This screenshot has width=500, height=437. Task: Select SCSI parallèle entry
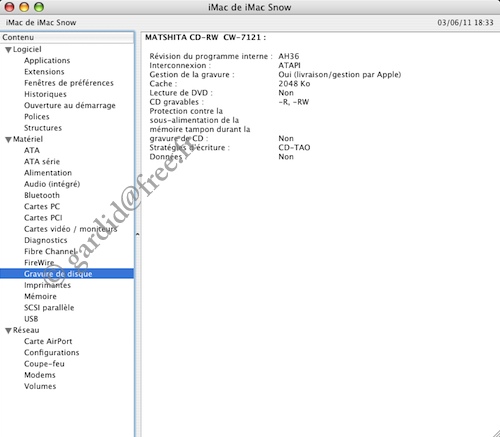pyautogui.click(x=49, y=308)
